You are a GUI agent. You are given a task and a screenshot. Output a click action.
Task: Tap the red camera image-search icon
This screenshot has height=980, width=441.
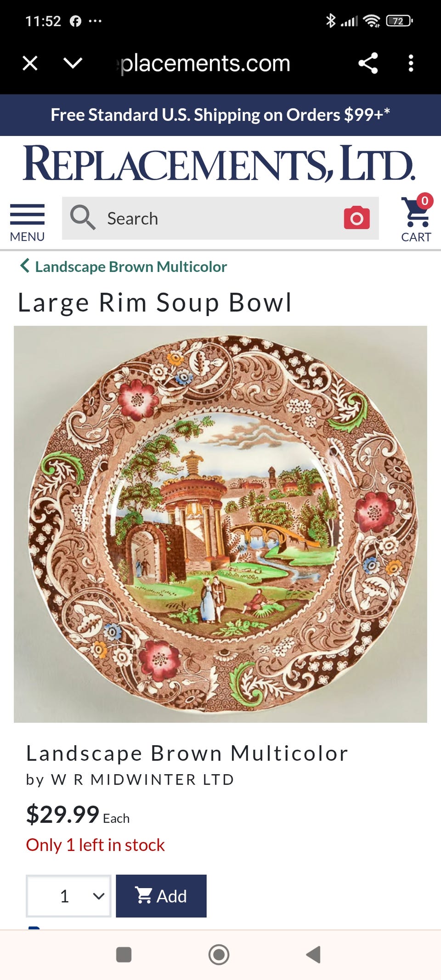coord(357,218)
